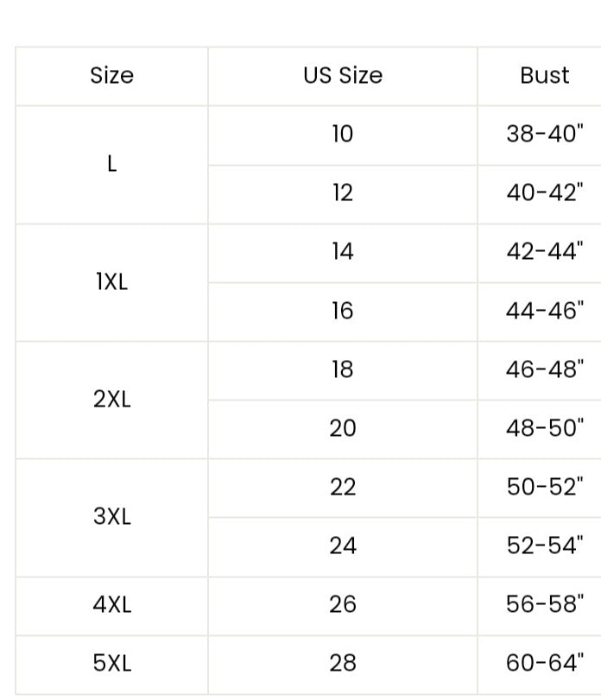This screenshot has width=601, height=700.
Task: Click the 60-64" bust measurement
Action: tap(544, 663)
